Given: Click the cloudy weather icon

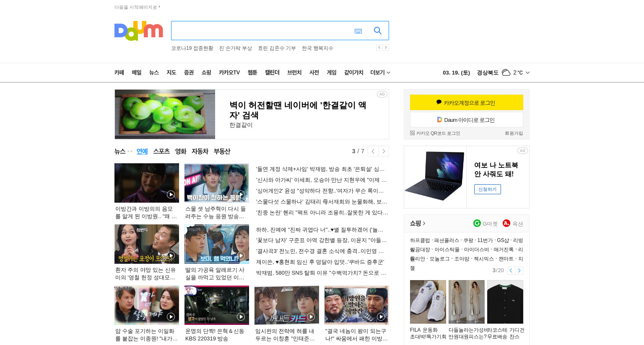Looking at the screenshot, I should [506, 72].
